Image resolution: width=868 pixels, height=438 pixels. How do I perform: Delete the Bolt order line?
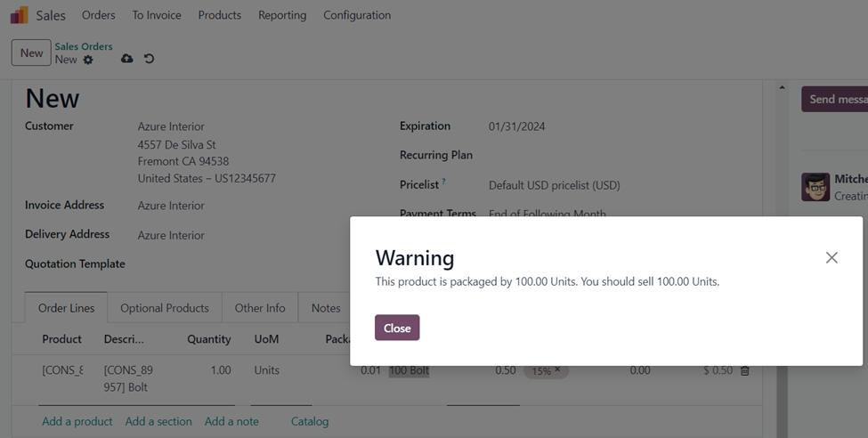pyautogui.click(x=745, y=370)
